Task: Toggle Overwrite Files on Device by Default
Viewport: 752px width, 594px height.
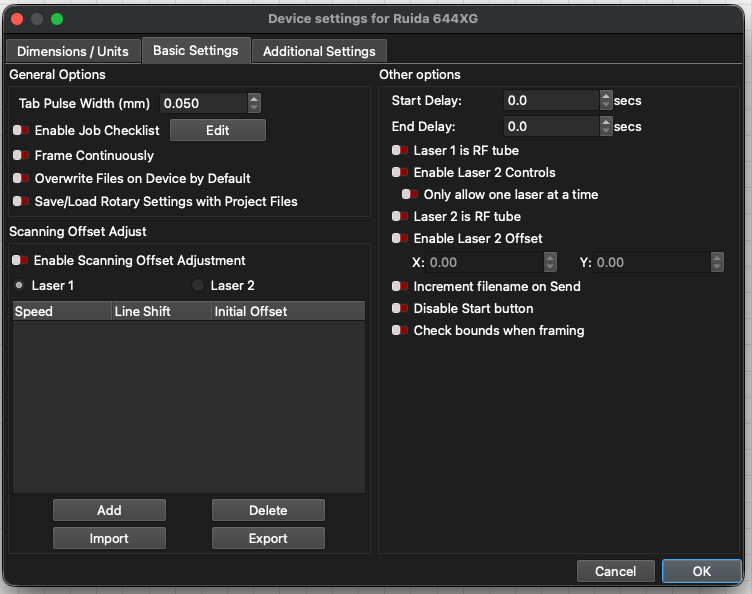Action: click(21, 179)
